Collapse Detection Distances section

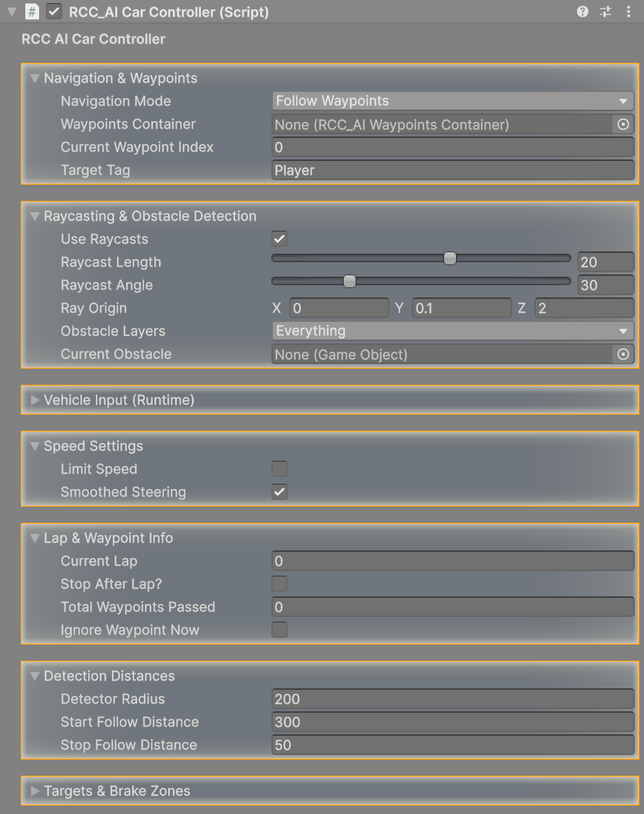click(34, 677)
